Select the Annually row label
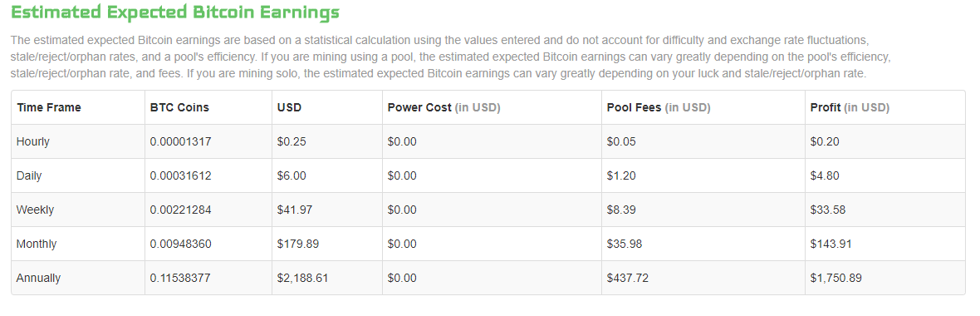 [x=39, y=278]
